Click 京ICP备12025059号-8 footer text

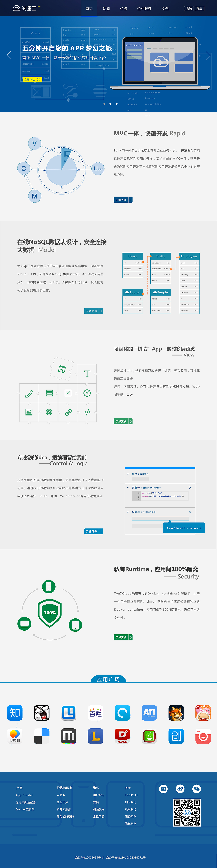coord(90,858)
